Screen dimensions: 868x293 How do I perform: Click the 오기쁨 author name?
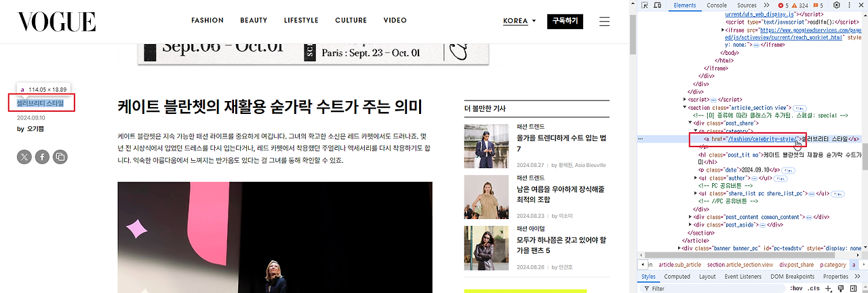point(36,129)
